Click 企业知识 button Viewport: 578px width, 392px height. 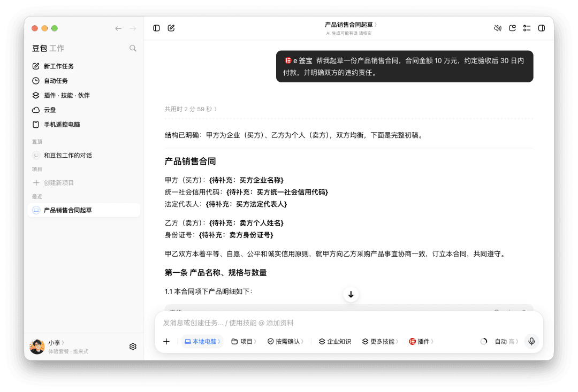tap(334, 342)
